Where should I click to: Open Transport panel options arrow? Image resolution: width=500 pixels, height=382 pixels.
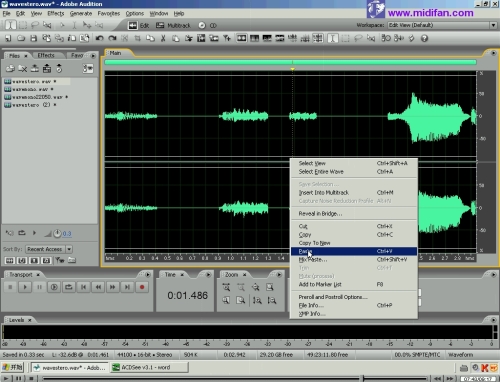[148, 275]
